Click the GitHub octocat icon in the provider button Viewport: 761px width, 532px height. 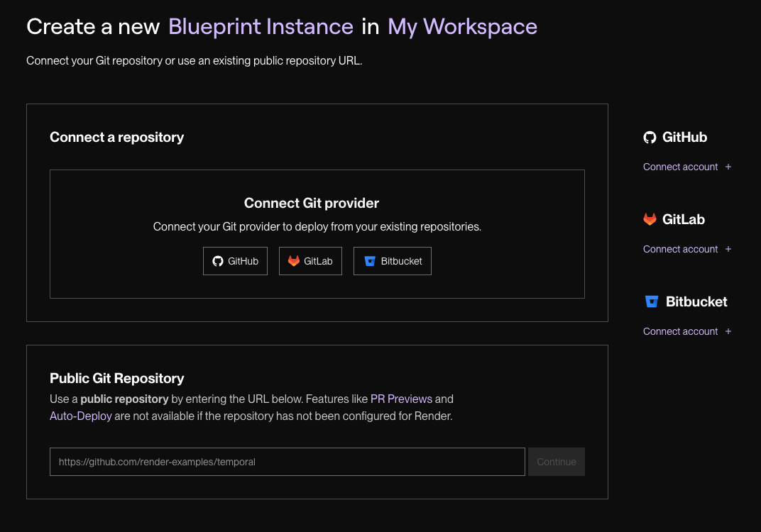pyautogui.click(x=218, y=261)
